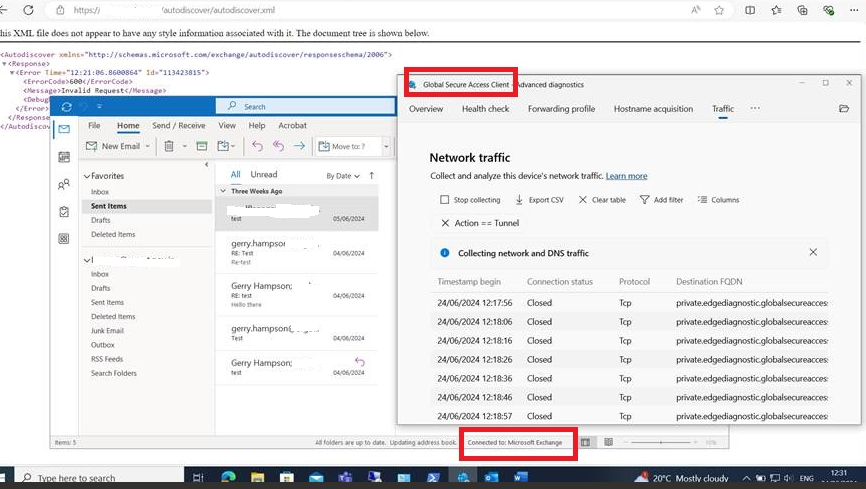Click Clear table in network traffic toolbar
Viewport: 866px width, 489px height.
602,200
